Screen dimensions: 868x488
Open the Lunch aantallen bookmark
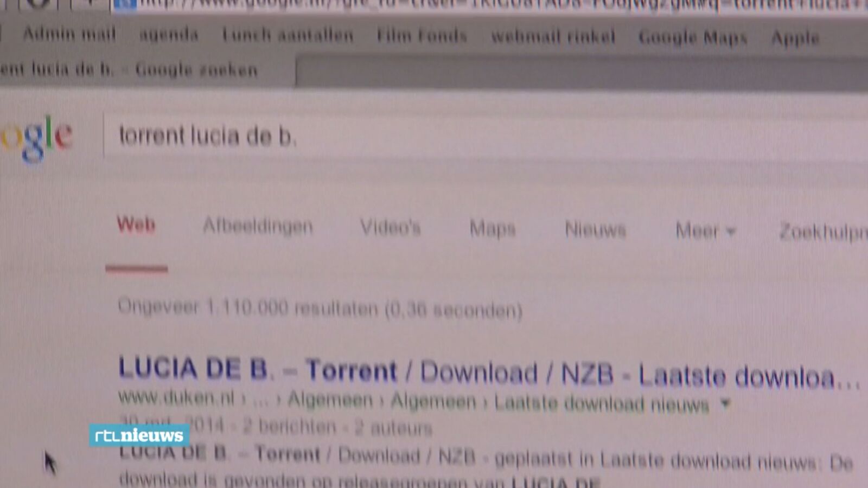click(x=288, y=35)
